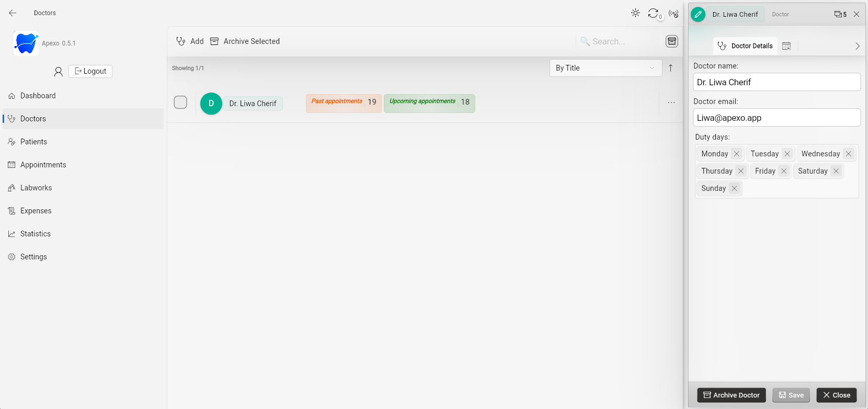The width and height of the screenshot is (868, 409).
Task: Remove Sunday from duty days
Action: tap(734, 188)
